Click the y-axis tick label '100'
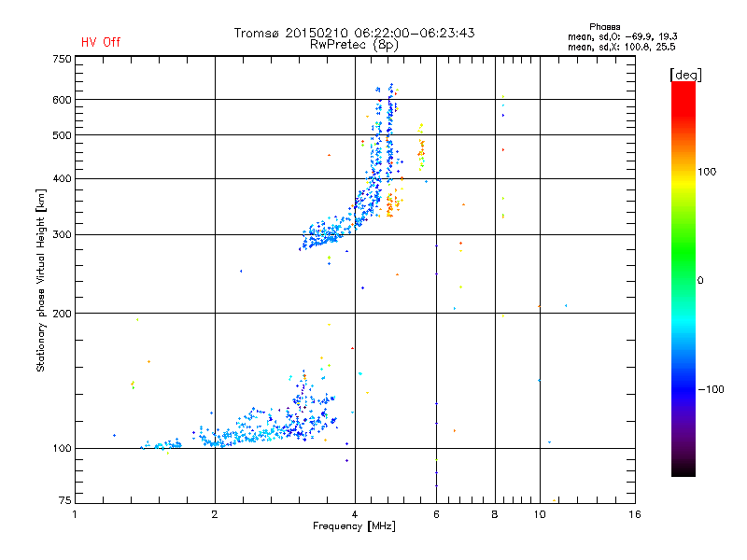This screenshot has height=560, width=747. pos(62,448)
